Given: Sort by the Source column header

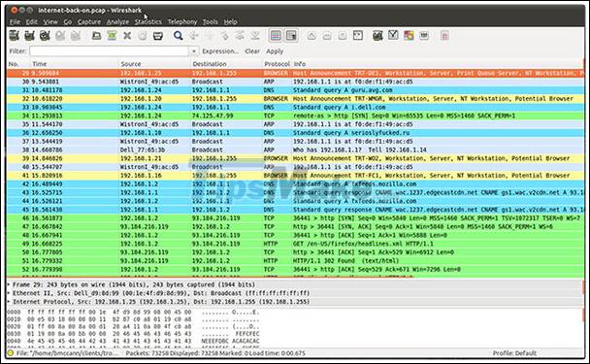Looking at the screenshot, I should (154, 64).
